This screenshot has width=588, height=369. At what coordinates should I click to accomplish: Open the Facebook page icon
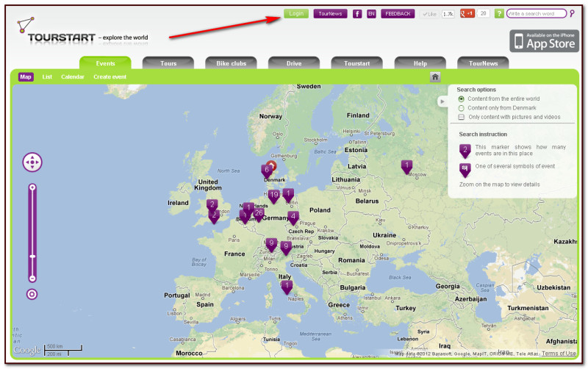(357, 14)
